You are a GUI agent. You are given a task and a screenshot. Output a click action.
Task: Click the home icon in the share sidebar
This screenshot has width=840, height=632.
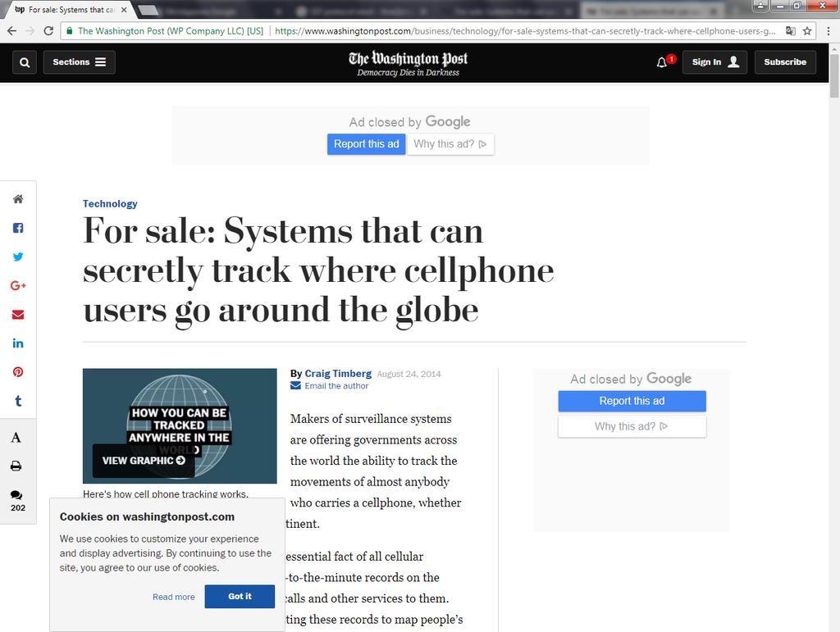click(x=18, y=199)
